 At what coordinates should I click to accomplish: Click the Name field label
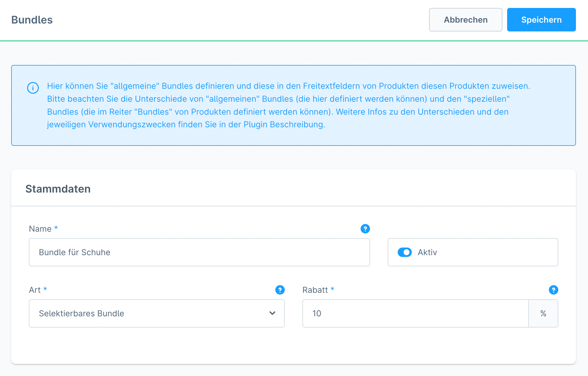[x=40, y=229]
